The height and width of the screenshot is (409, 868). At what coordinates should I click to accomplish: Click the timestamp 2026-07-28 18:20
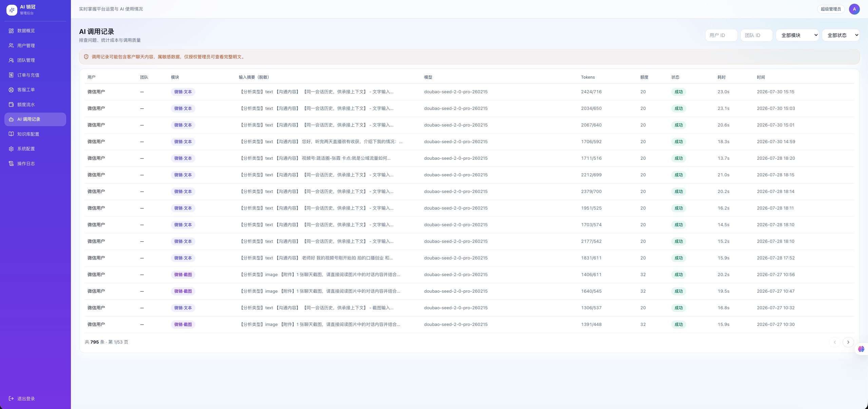[x=776, y=158]
